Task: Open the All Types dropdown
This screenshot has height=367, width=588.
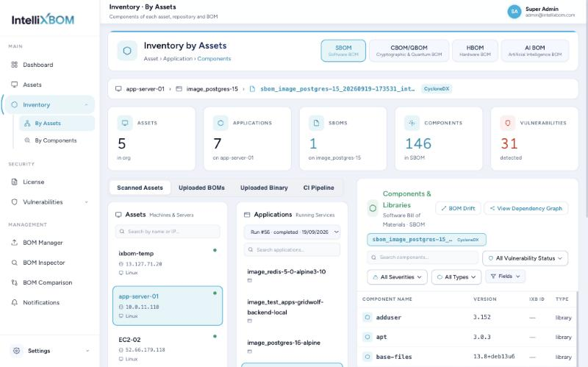Action: [456, 277]
